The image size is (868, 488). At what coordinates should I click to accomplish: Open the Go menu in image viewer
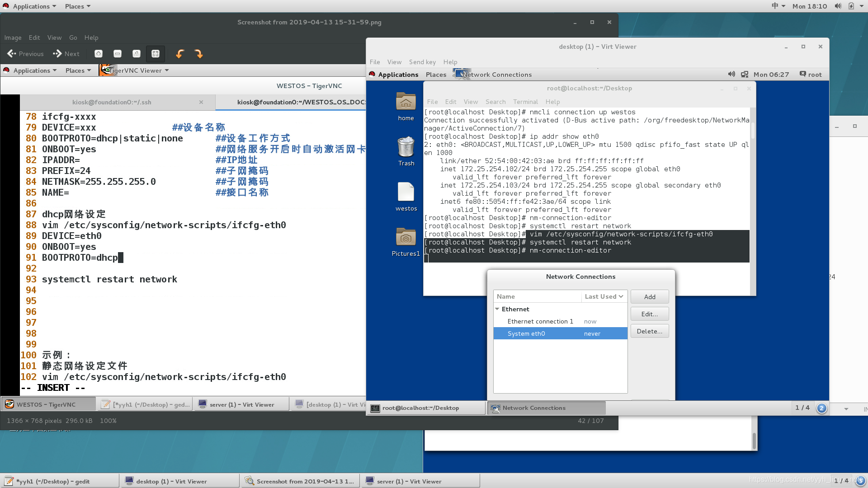tap(73, 38)
